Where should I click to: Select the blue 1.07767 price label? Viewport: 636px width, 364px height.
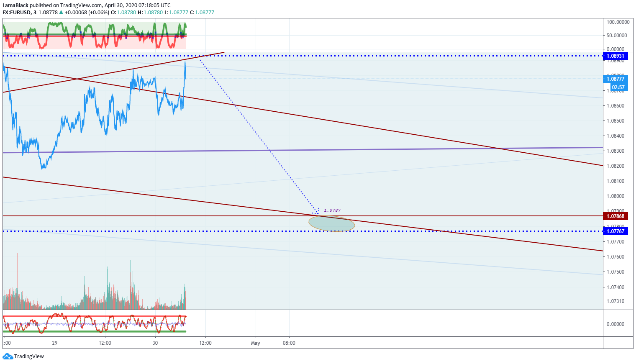coord(615,231)
